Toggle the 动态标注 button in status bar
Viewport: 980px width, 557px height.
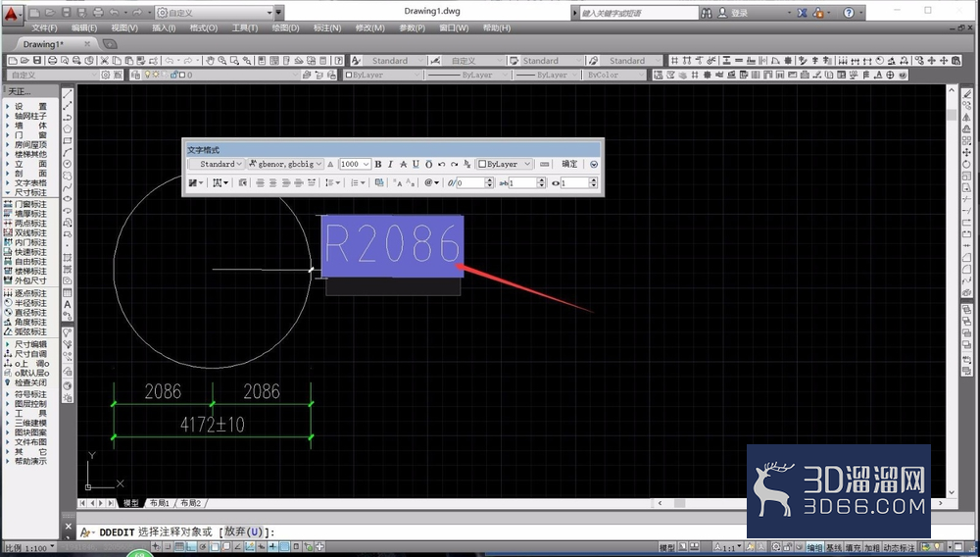click(x=899, y=547)
